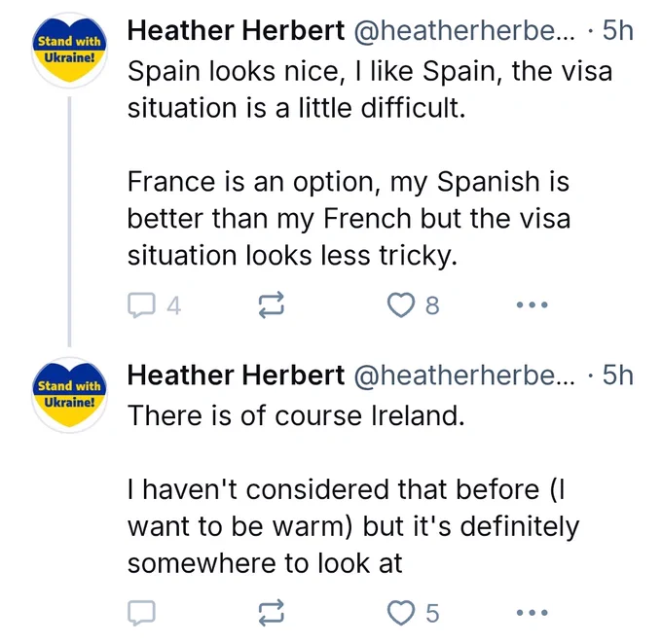Open more options on the Ireland tweet

coord(533,612)
